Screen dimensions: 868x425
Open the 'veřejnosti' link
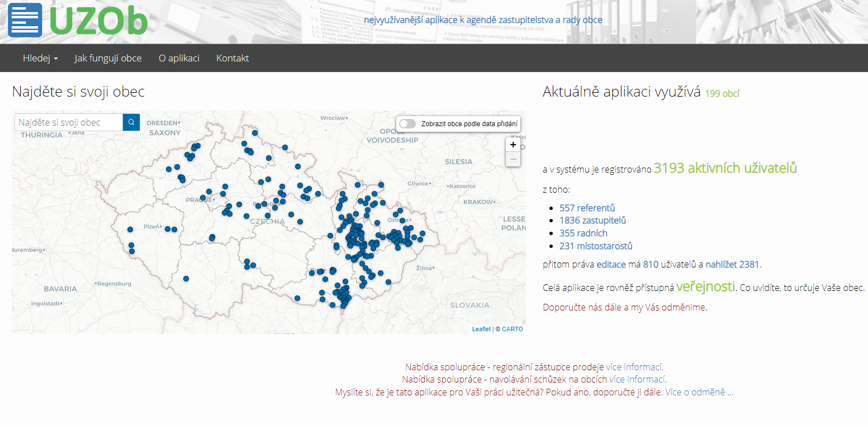[705, 287]
